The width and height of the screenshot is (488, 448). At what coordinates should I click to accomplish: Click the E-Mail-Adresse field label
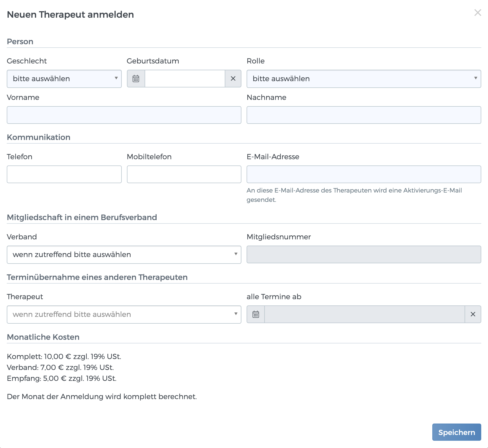pos(273,157)
